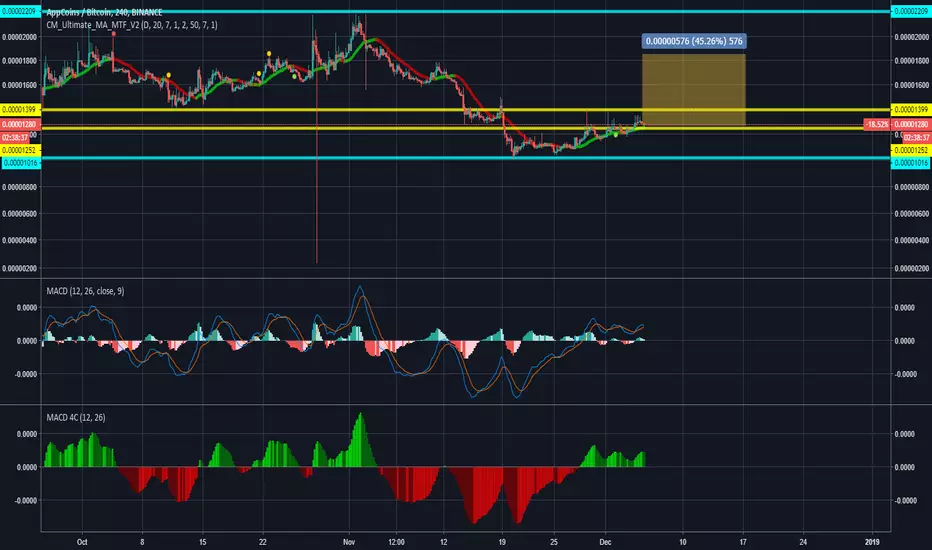Screen dimensions: 932x550
Task: Click cyan 0.00002209 label on left scale
Action: point(20,11)
